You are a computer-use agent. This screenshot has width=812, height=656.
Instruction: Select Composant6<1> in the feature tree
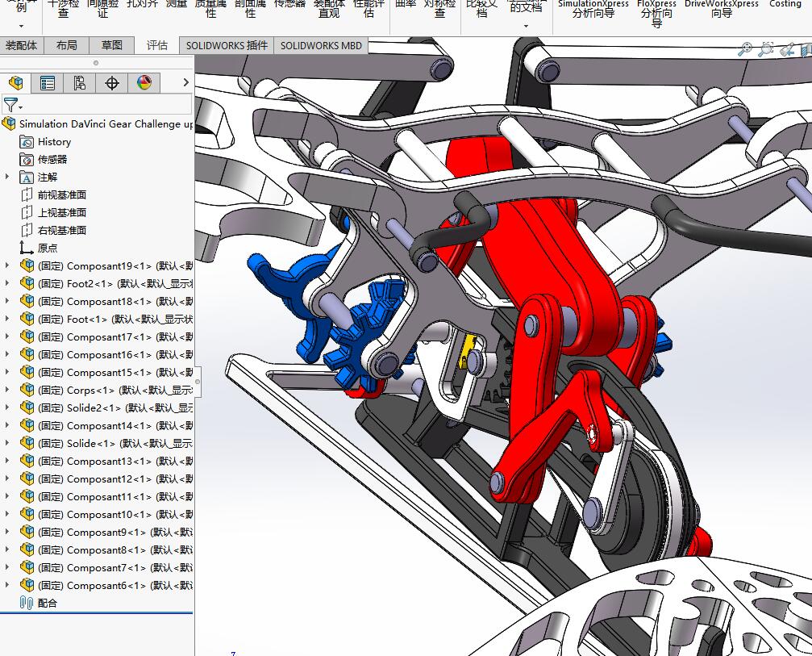click(106, 585)
